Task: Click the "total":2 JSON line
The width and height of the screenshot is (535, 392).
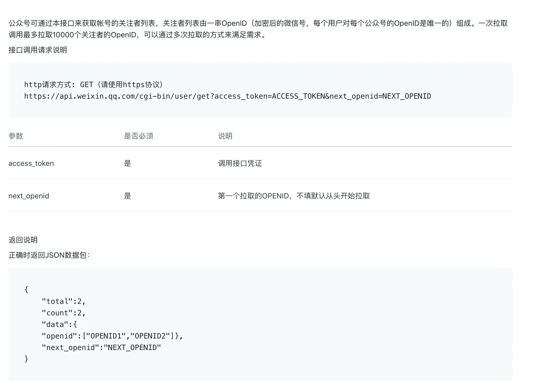Action: [64, 301]
